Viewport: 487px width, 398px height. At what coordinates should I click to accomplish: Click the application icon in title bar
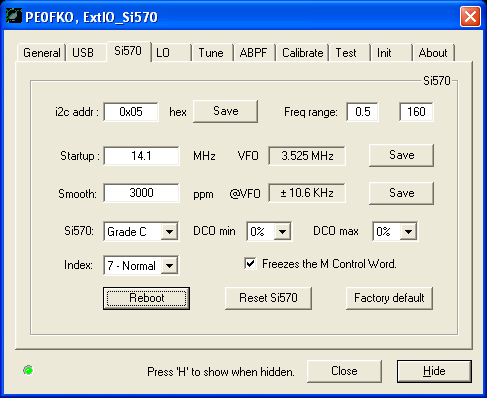coord(14,16)
